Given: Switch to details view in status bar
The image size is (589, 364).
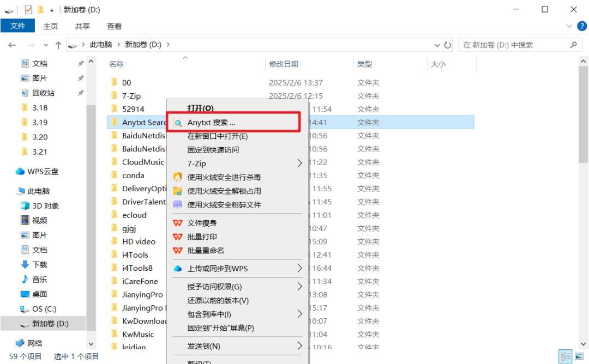Looking at the screenshot, I should point(566,356).
